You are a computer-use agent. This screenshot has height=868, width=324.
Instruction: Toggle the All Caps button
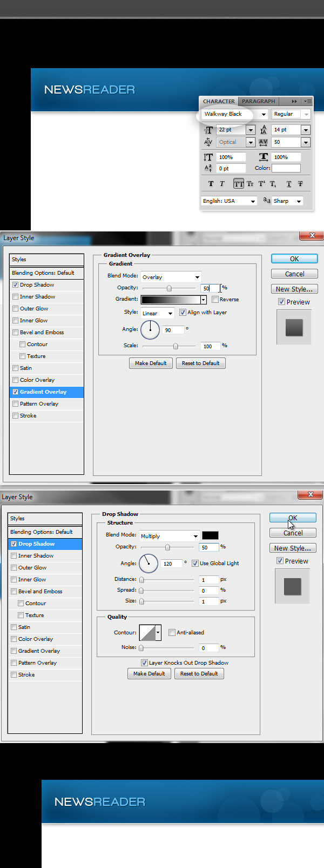pyautogui.click(x=239, y=184)
